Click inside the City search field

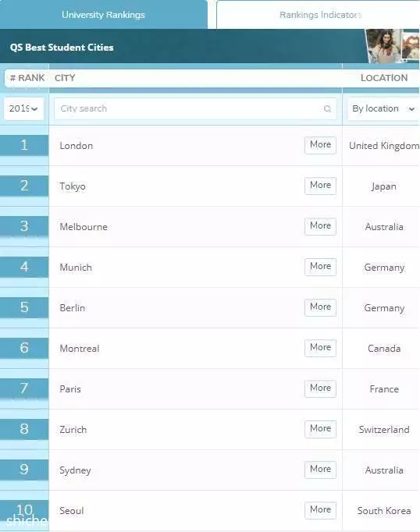click(195, 108)
